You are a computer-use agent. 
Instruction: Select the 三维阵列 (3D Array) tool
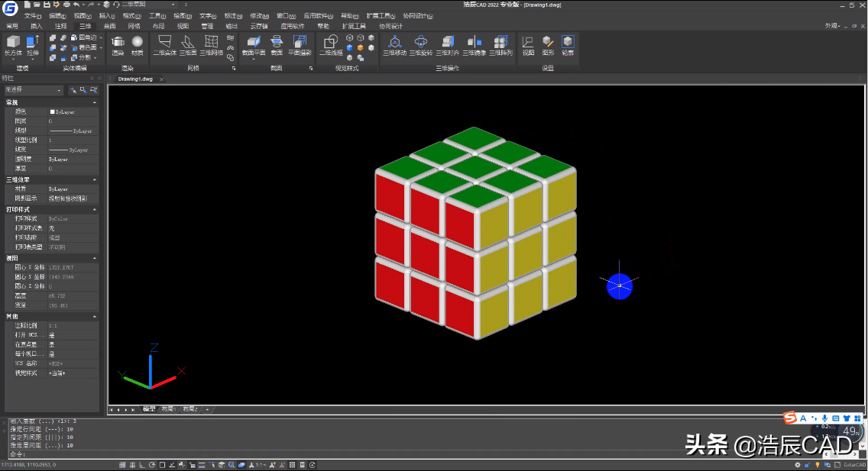[x=501, y=45]
